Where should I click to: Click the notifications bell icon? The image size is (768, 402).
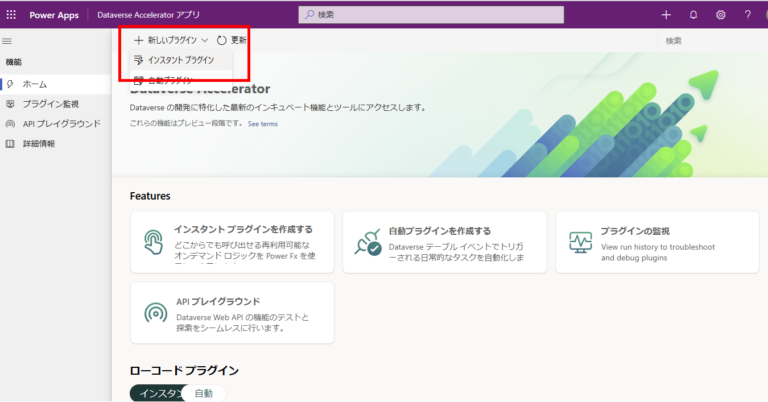click(x=694, y=15)
